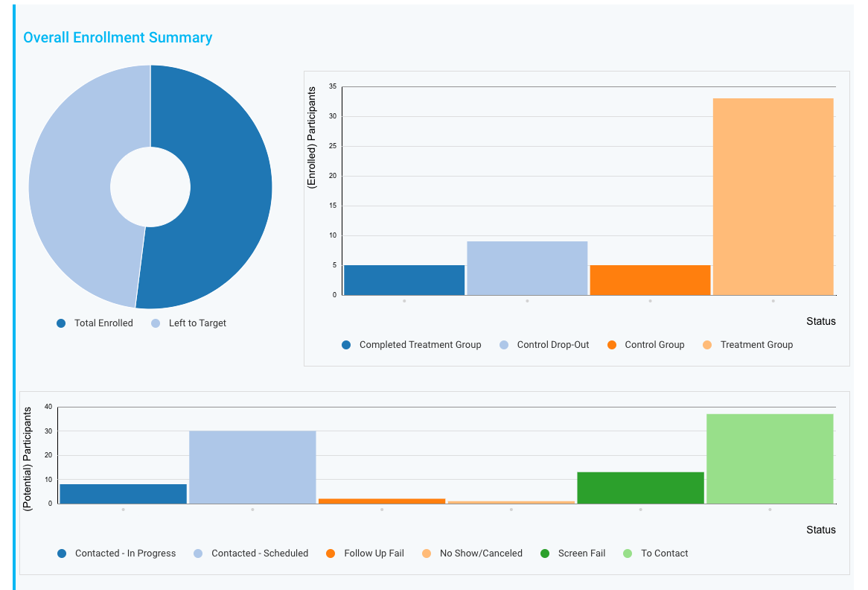Click the dark blue Completed Treatment Group bar
Image resolution: width=868 pixels, height=590 pixels.
coord(404,280)
